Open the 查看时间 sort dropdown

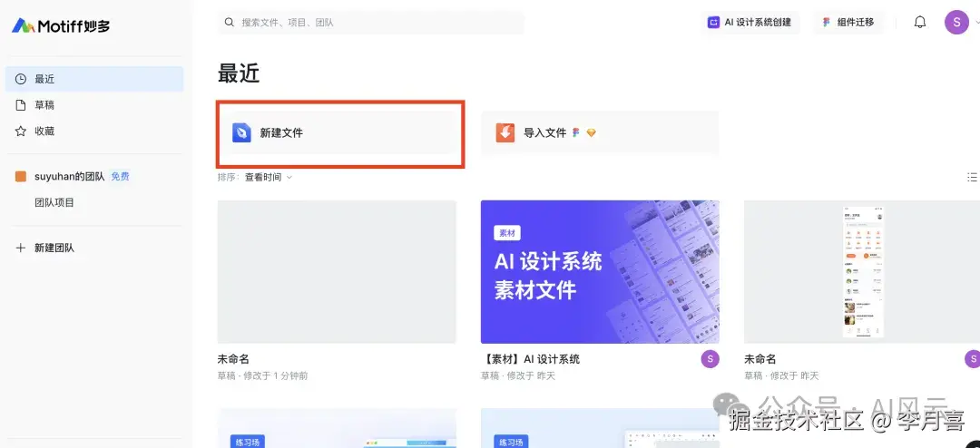point(268,177)
